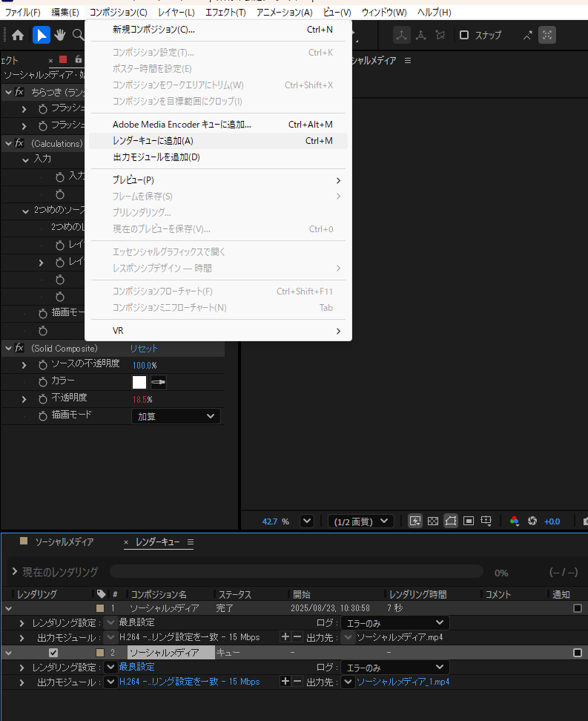Select the Selection arrow tool
Viewport: 588px width, 721px height.
[41, 35]
